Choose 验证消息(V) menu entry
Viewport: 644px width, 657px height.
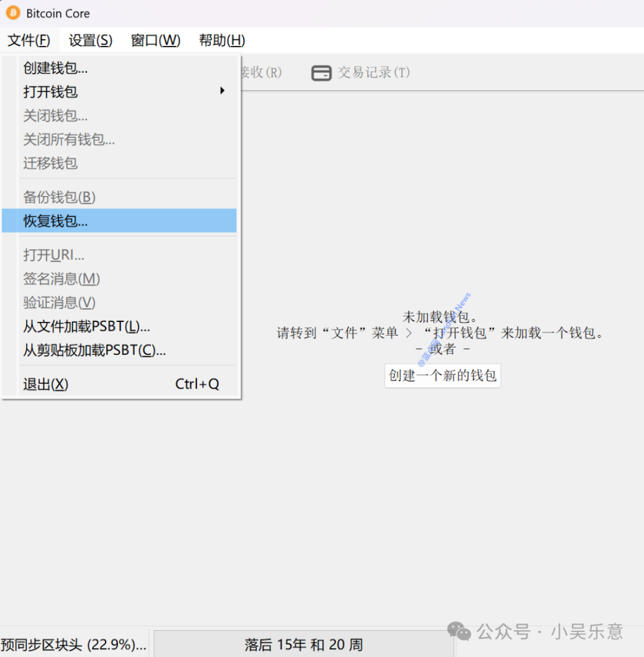(x=119, y=302)
